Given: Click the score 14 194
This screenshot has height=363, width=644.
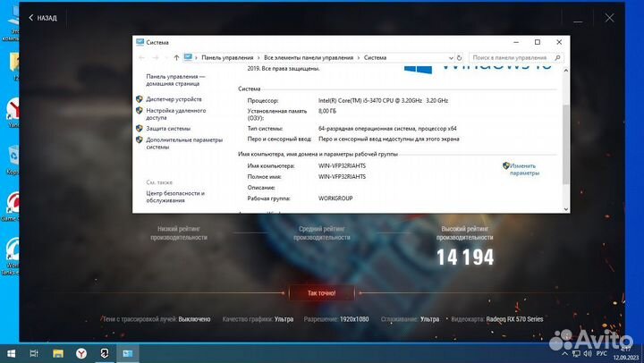Looking at the screenshot, I should (x=465, y=257).
